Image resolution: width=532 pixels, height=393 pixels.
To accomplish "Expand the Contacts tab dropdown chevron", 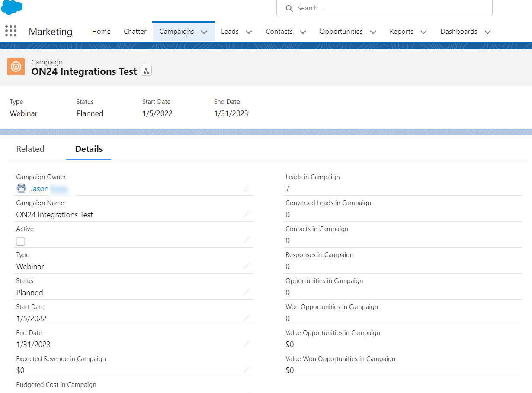I will (x=303, y=32).
